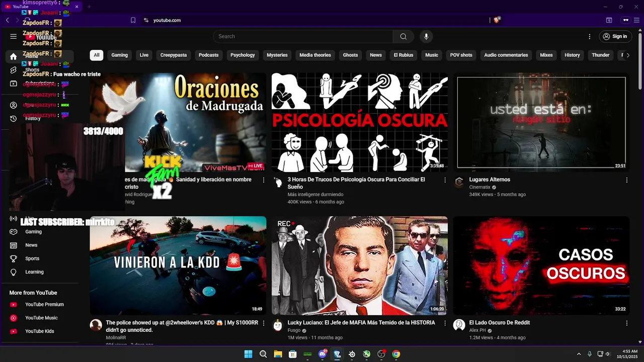
Task: Select the Ghosts chip
Action: tap(351, 55)
